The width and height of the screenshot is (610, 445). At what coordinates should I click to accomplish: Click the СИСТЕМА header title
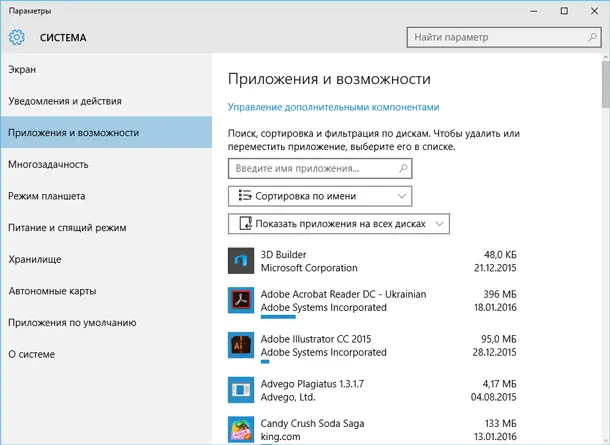(63, 38)
